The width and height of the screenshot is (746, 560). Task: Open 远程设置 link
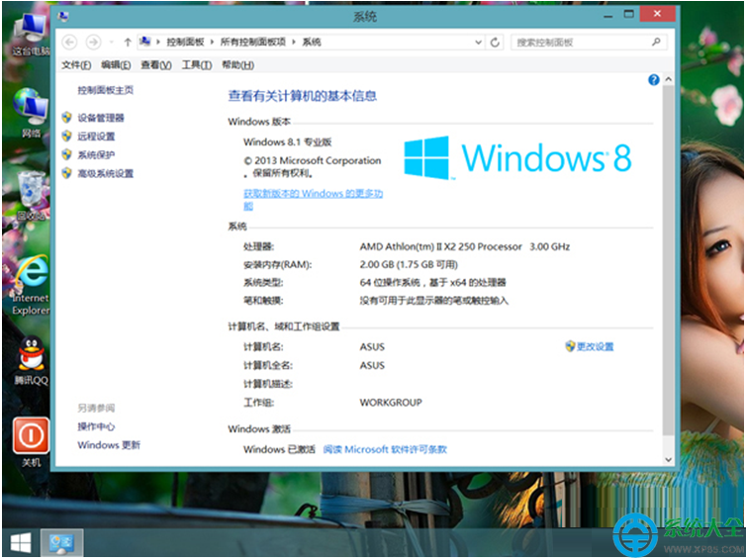96,137
